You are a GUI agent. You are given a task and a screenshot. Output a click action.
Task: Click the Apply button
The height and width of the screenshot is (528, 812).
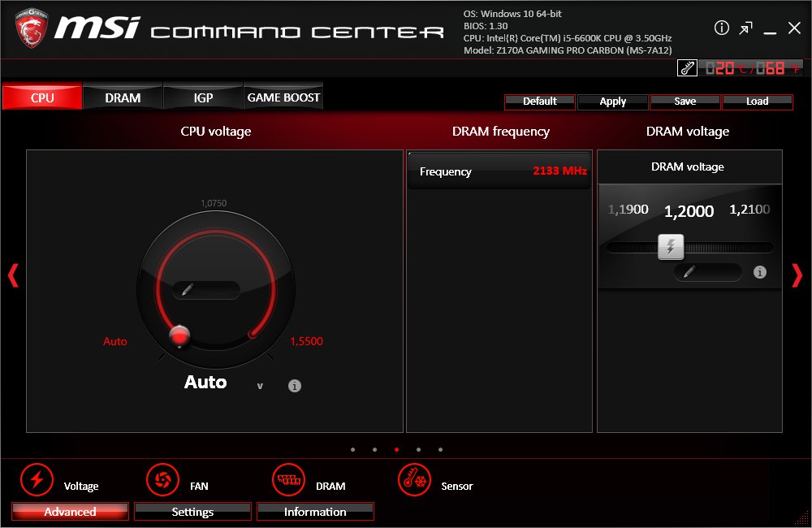click(612, 102)
